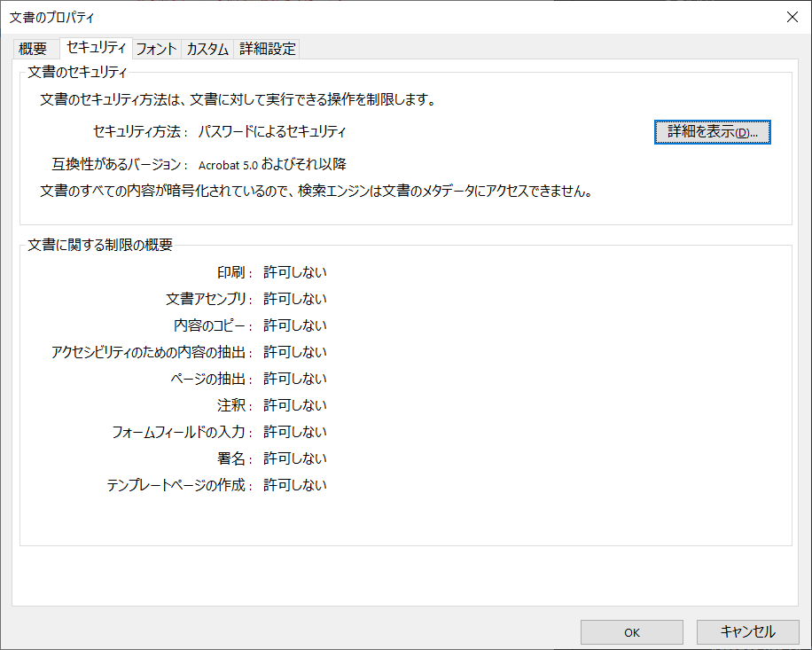Click the 文書に関する制限の概要 group heading
This screenshot has width=812, height=650.
click(100, 245)
